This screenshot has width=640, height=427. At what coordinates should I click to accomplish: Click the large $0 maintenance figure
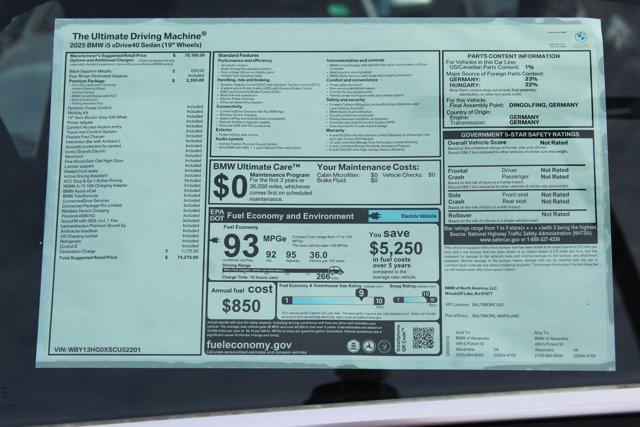[230, 187]
